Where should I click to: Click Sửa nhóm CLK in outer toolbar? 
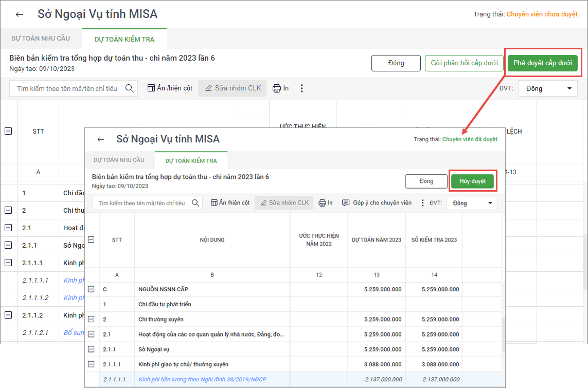click(233, 88)
